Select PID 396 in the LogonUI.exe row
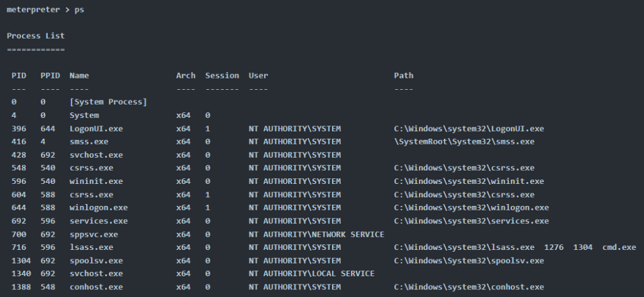 coord(19,128)
